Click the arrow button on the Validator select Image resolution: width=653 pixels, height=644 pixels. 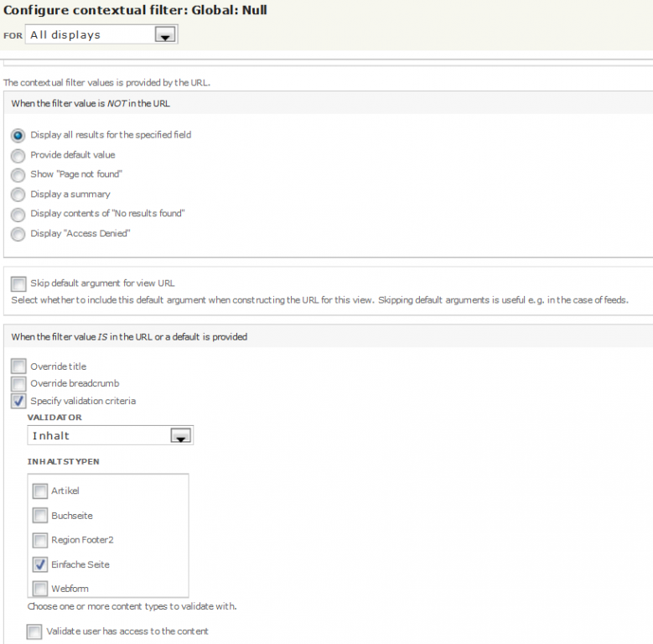click(x=181, y=436)
